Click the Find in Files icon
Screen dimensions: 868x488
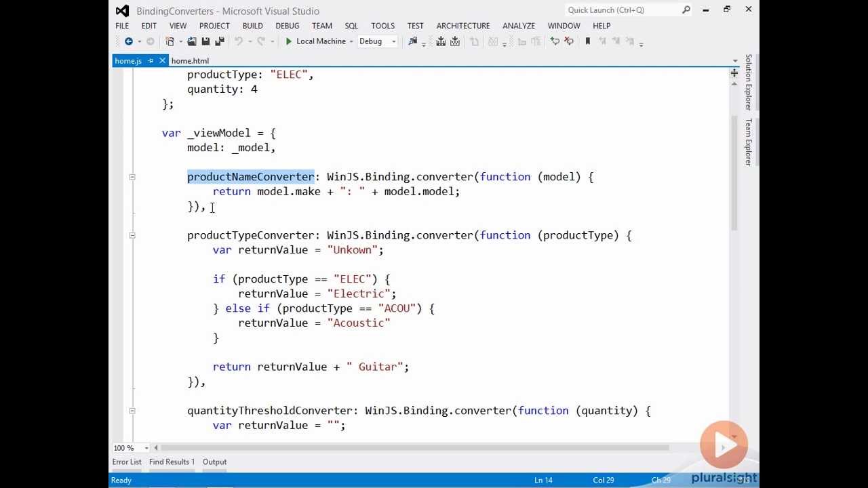click(412, 41)
